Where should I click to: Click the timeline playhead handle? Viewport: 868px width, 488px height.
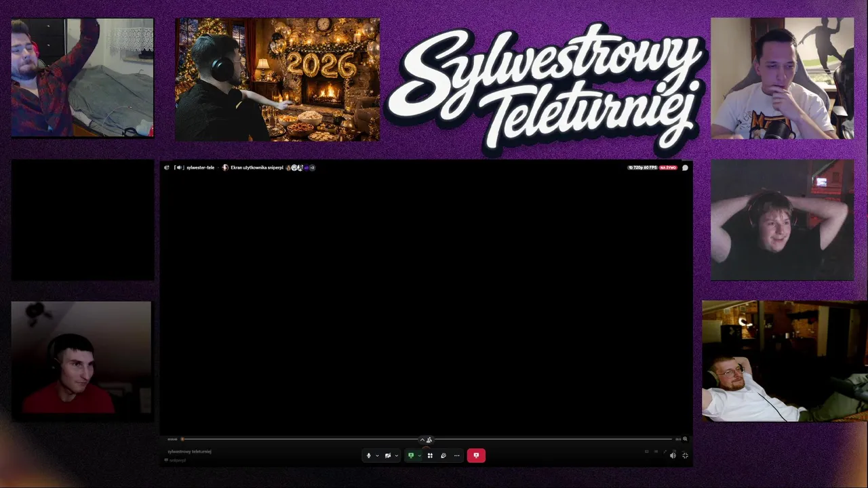[x=182, y=439]
